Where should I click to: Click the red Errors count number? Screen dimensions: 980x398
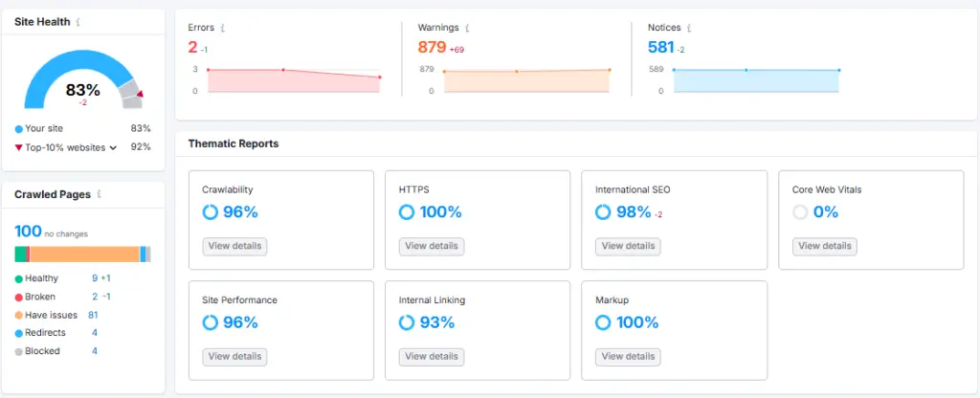tap(192, 47)
